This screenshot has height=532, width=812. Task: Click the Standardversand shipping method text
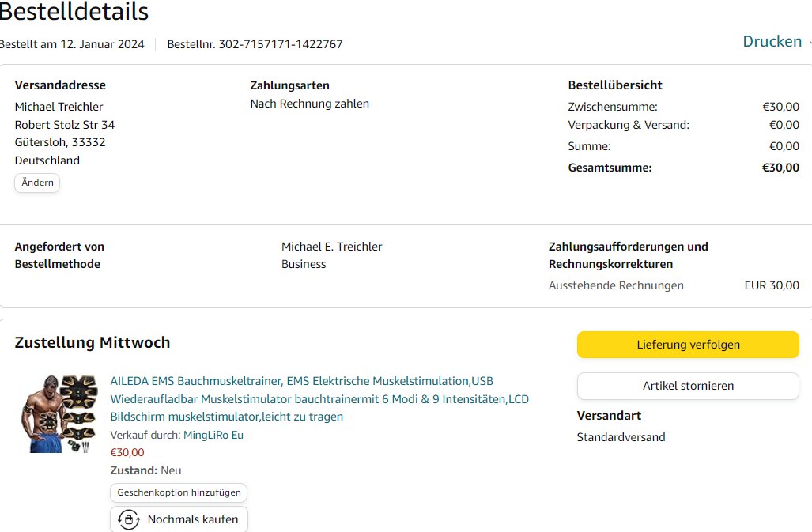coord(621,437)
